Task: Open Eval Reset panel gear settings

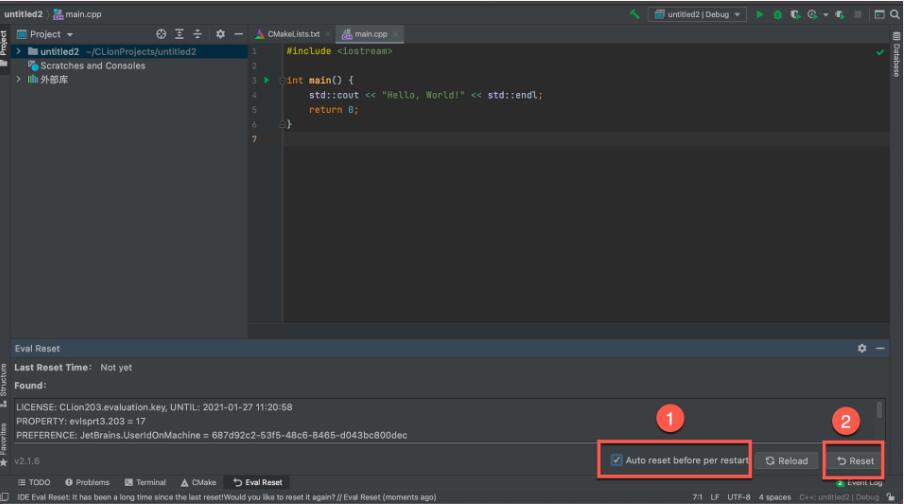Action: click(862, 348)
